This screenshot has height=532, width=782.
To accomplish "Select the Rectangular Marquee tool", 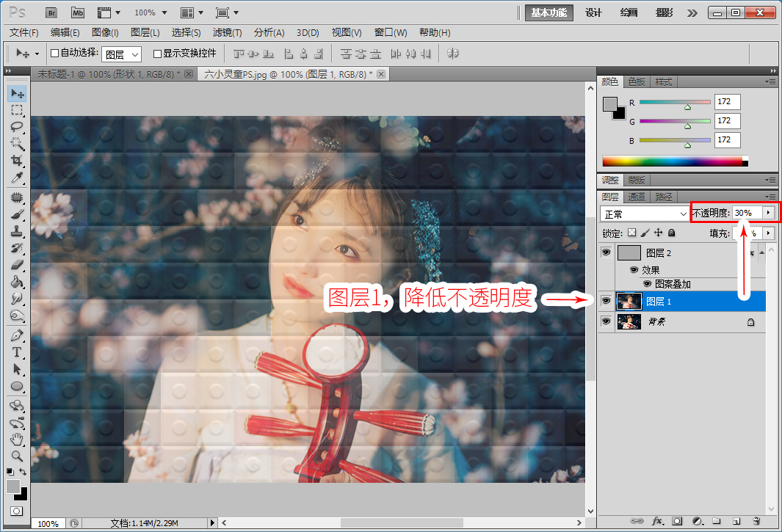I will [x=17, y=109].
